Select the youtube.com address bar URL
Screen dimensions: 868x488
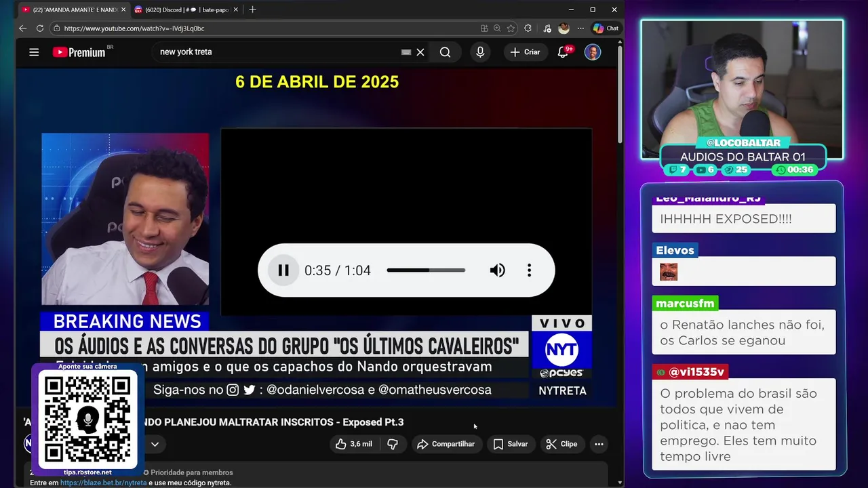[134, 28]
